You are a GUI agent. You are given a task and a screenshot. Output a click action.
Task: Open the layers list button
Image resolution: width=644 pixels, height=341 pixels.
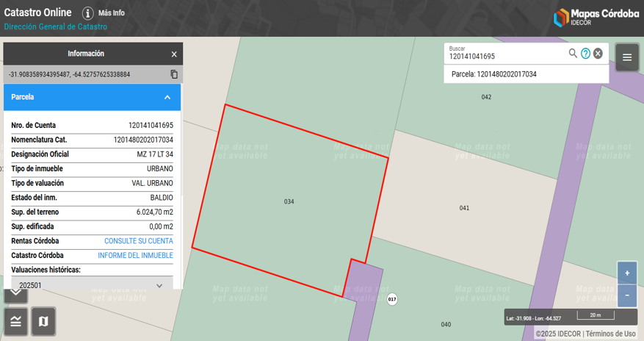tap(15, 321)
